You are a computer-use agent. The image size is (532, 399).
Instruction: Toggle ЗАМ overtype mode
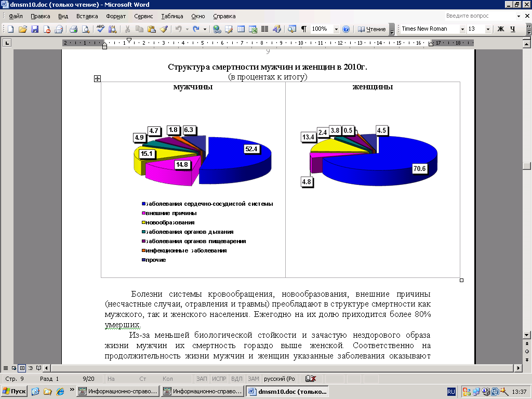253,379
